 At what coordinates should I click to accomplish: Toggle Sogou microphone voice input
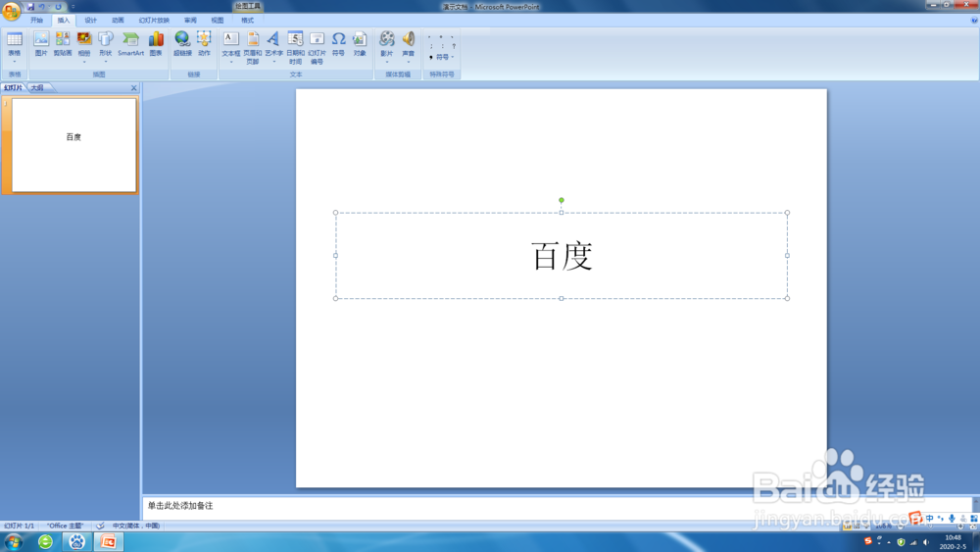point(952,519)
